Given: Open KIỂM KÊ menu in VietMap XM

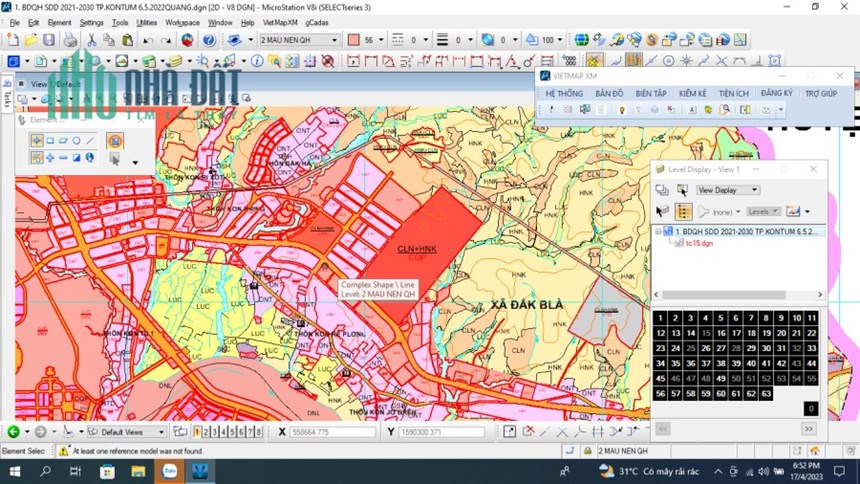Looking at the screenshot, I should point(693,93).
